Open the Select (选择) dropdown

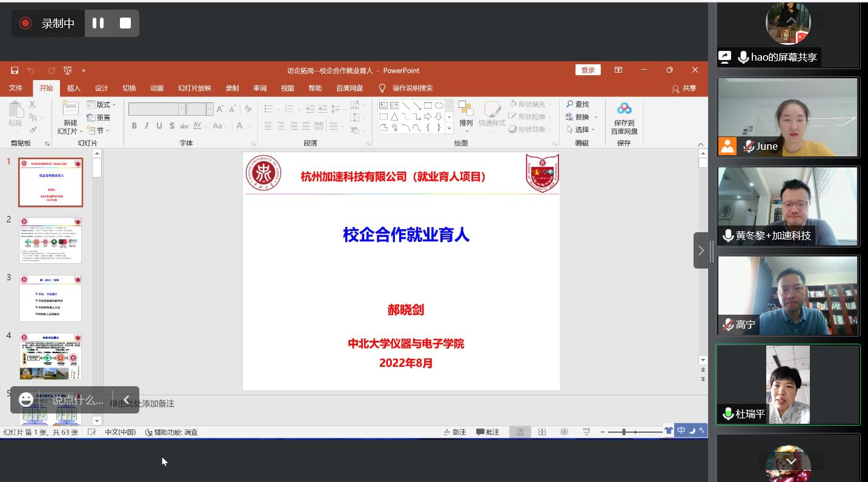pos(582,129)
